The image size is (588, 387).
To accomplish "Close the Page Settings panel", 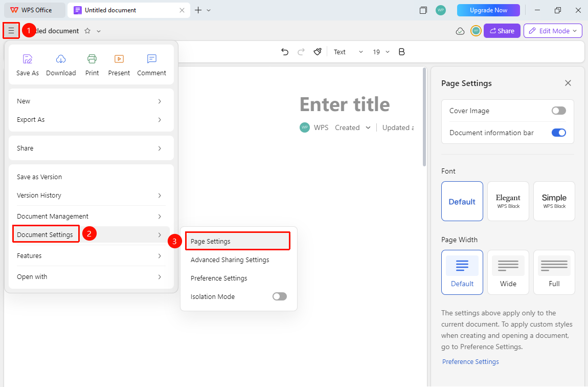I will (568, 83).
